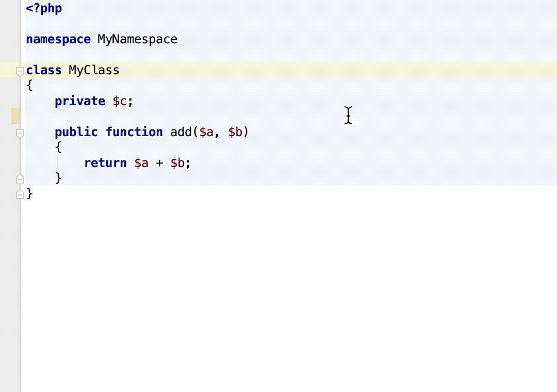Click the public keyword
This screenshot has height=392, width=557.
pyautogui.click(x=76, y=132)
